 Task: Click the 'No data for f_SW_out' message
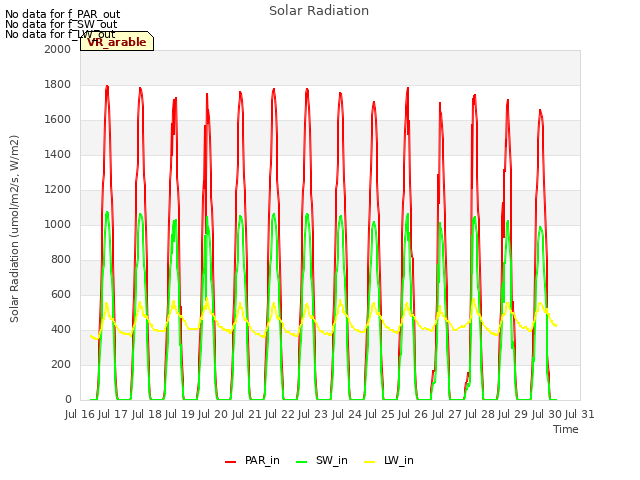61,24
